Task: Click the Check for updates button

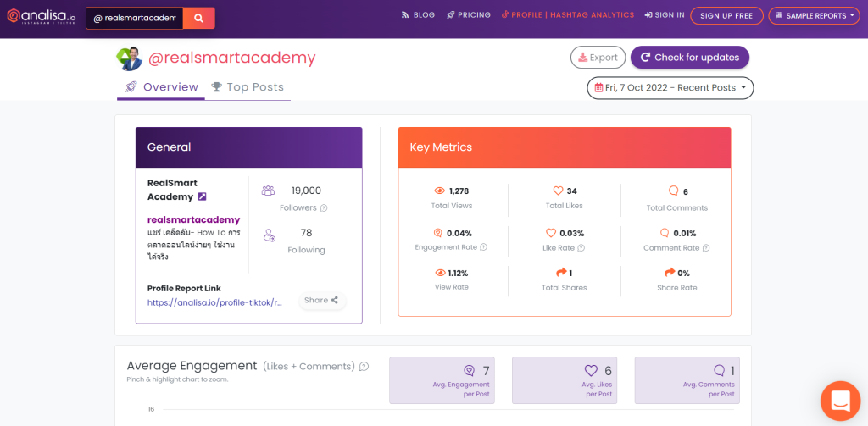Action: [689, 58]
